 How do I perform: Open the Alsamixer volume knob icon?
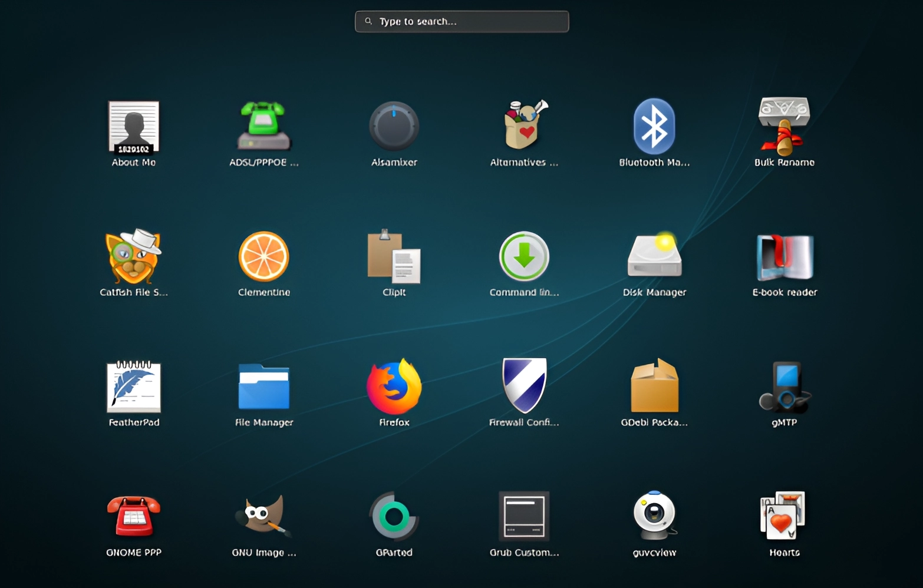tap(394, 126)
